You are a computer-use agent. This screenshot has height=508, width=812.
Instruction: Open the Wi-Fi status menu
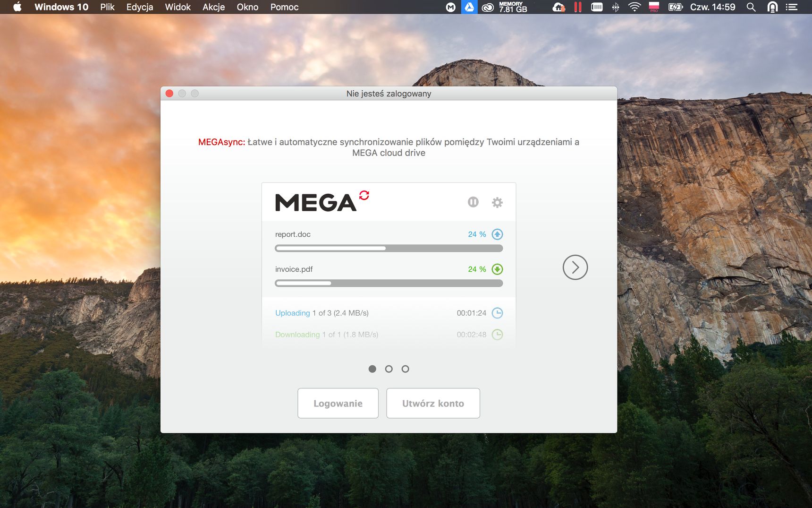[x=634, y=7]
